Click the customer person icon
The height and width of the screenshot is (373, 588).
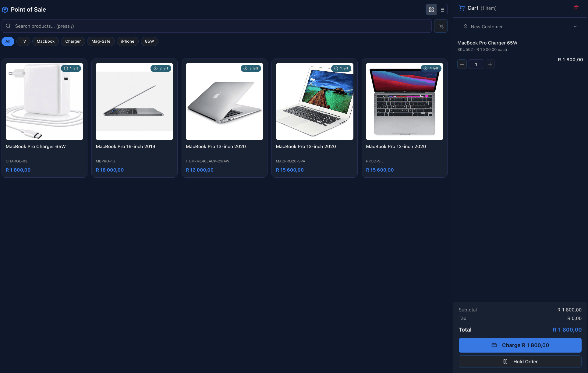point(465,27)
